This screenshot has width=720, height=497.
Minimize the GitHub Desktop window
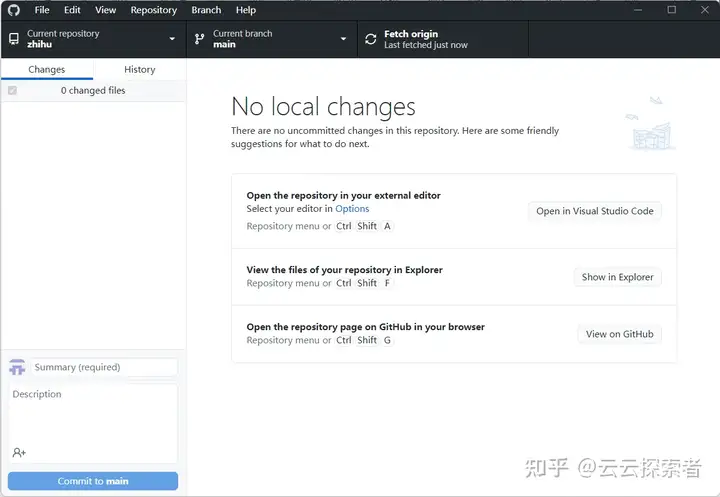click(x=638, y=10)
